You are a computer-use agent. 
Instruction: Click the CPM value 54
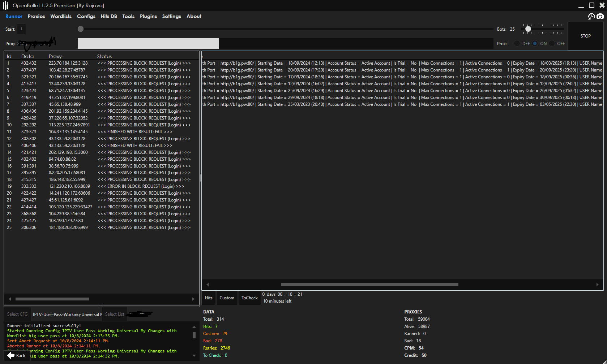421,348
